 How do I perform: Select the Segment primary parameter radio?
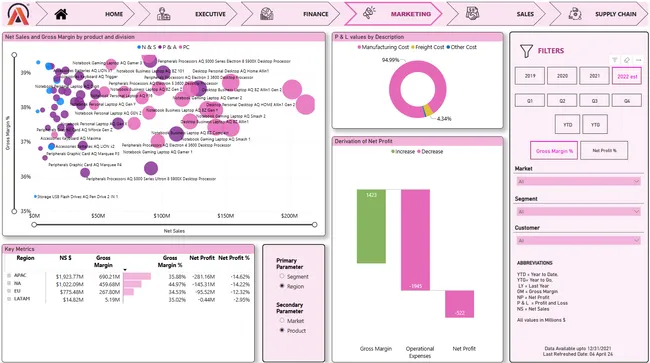pos(282,276)
